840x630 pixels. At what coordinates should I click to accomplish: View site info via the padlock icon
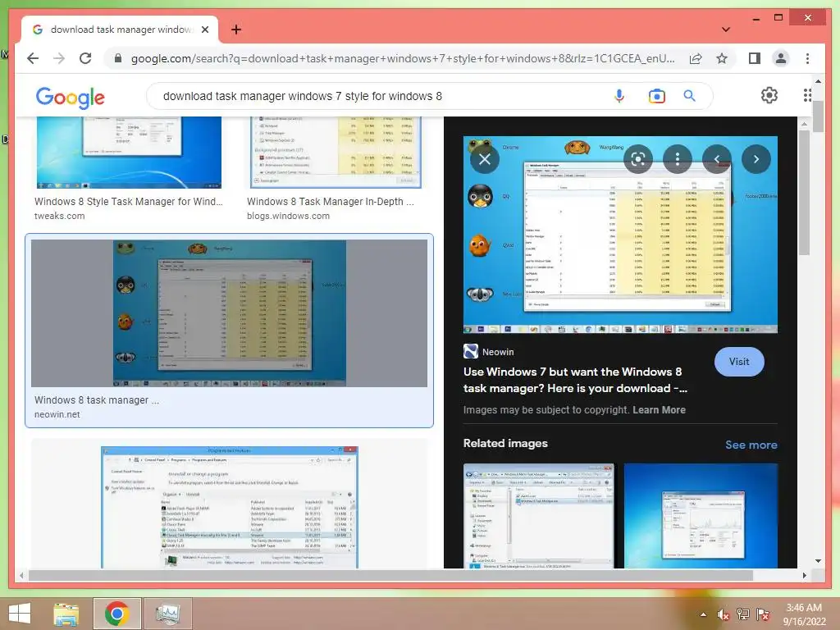click(x=118, y=58)
